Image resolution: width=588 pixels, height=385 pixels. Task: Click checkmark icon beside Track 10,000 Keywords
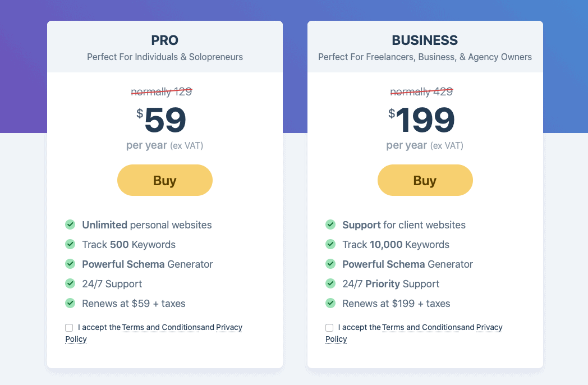point(330,244)
